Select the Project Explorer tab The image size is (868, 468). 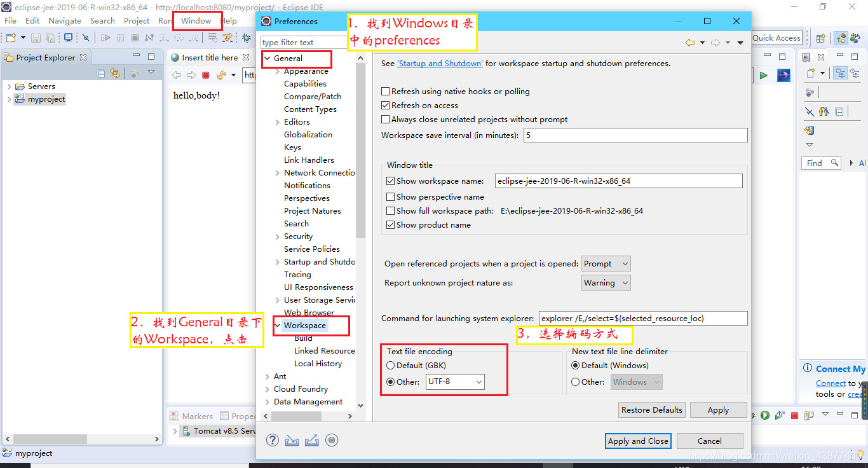tap(45, 57)
